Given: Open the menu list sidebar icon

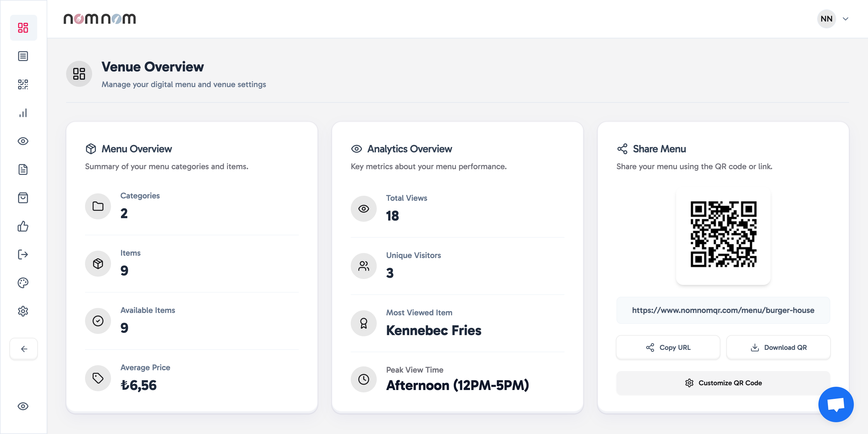Looking at the screenshot, I should [23, 56].
